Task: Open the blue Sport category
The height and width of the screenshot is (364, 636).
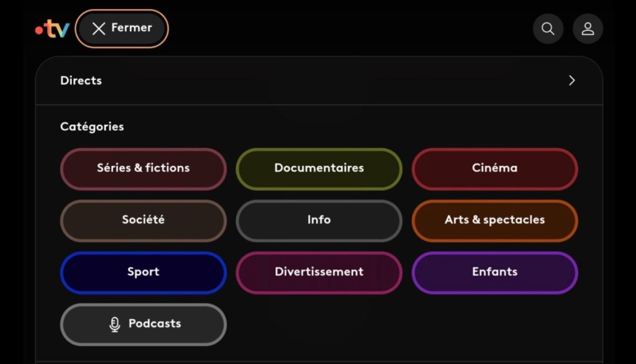Action: pos(143,272)
